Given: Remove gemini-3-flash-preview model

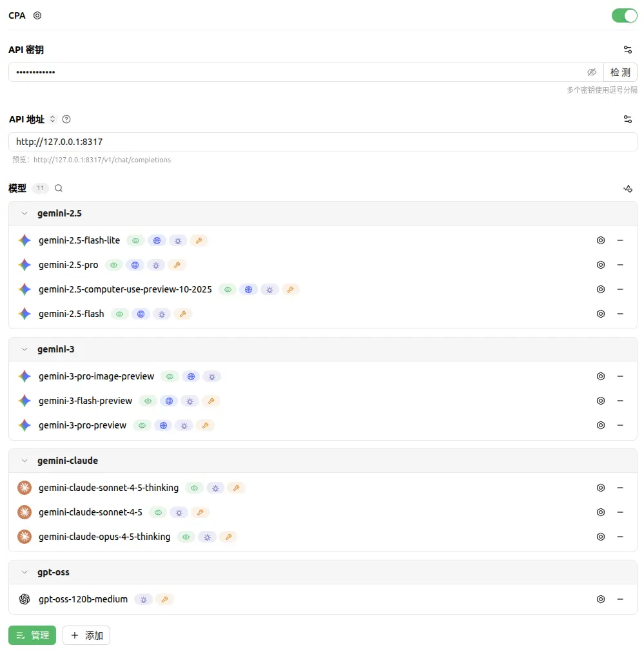Looking at the screenshot, I should 620,401.
